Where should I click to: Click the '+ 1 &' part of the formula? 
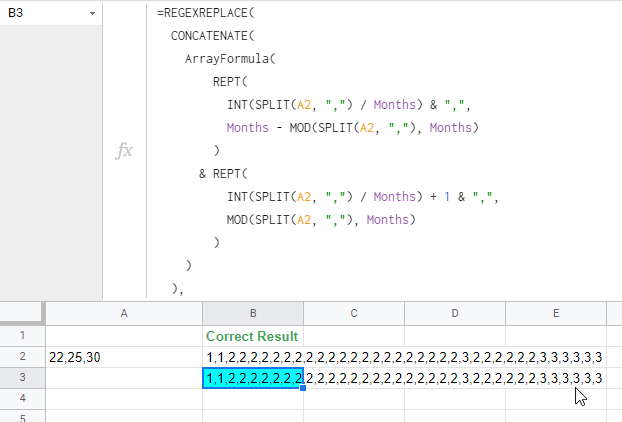click(x=447, y=197)
